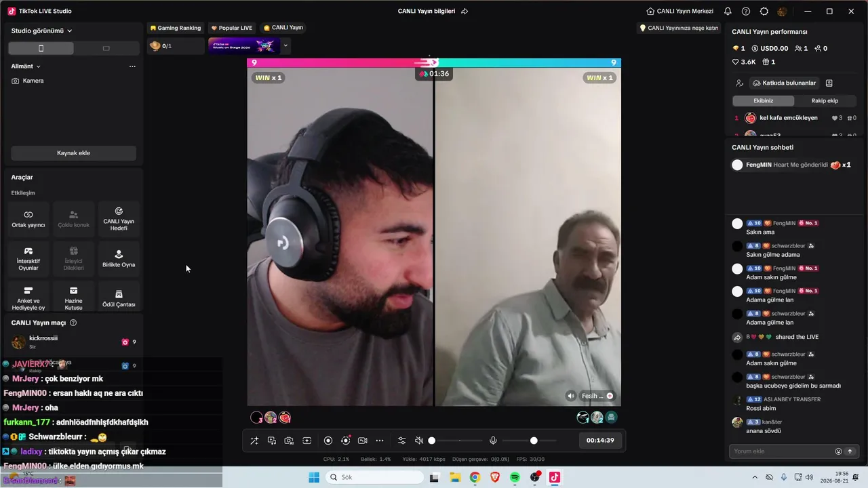Open the profile avatar in title bar
The image size is (868, 488).
(783, 12)
